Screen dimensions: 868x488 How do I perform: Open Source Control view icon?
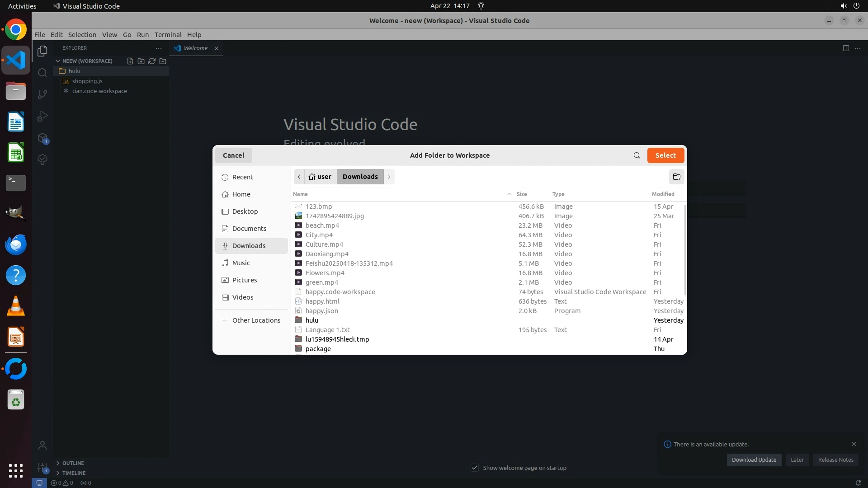click(42, 94)
